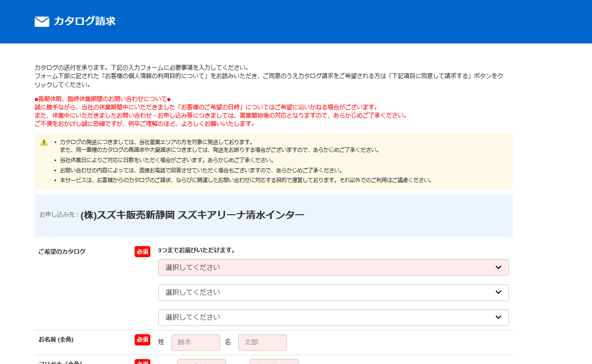Click the 姓 label before the surname field
Screen dimensions: 592x364
click(x=161, y=342)
